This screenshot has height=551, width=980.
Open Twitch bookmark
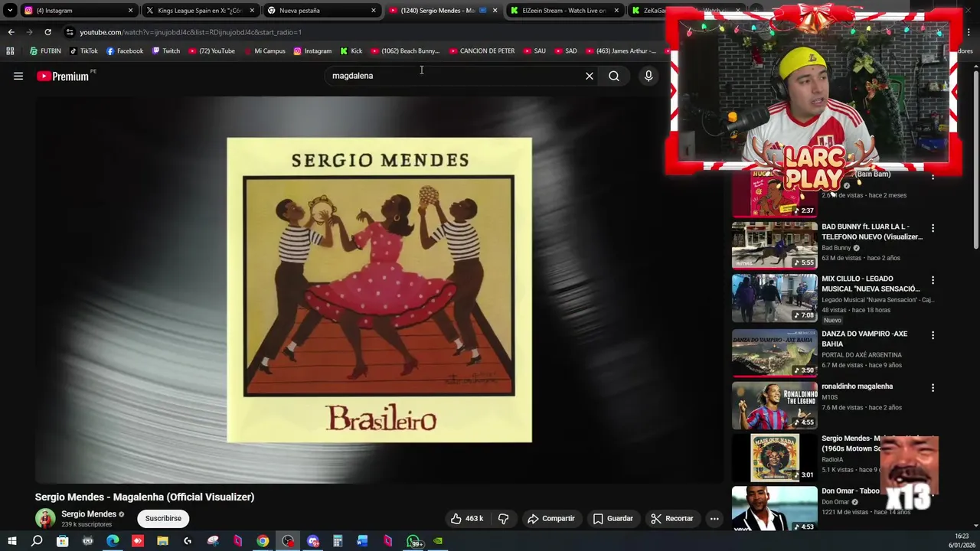[x=166, y=51]
